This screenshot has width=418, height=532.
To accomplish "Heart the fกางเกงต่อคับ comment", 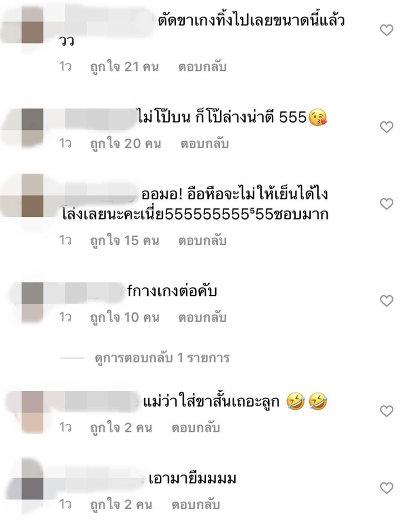I will [387, 301].
